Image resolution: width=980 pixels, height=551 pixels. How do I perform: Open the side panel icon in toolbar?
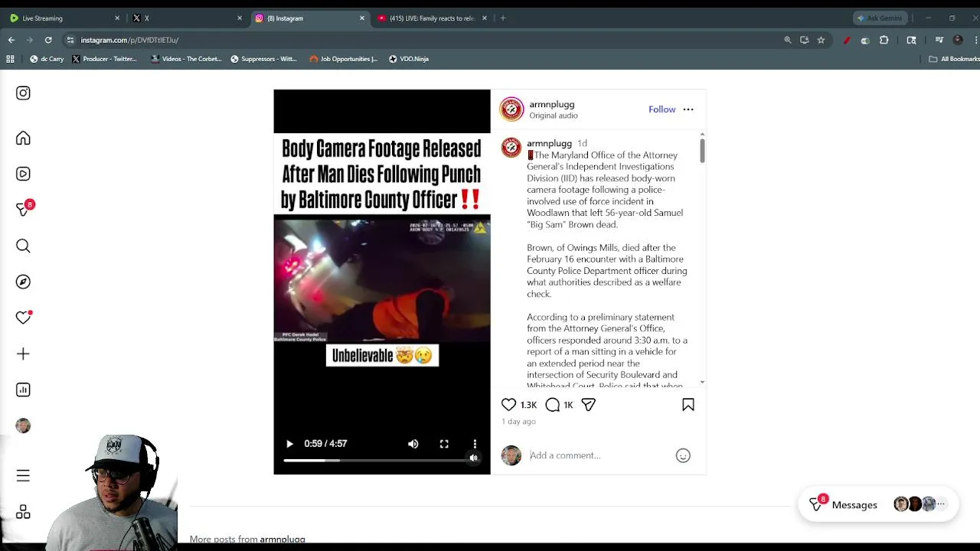click(911, 40)
